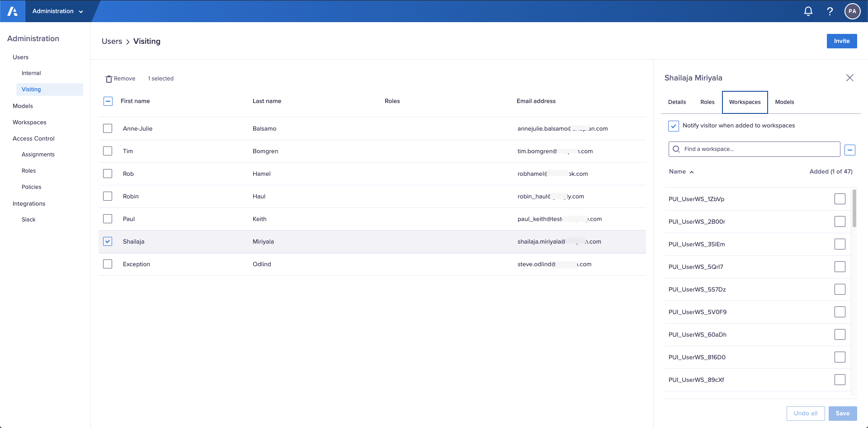868x428 pixels.
Task: Open the notifications bell
Action: coord(808,11)
